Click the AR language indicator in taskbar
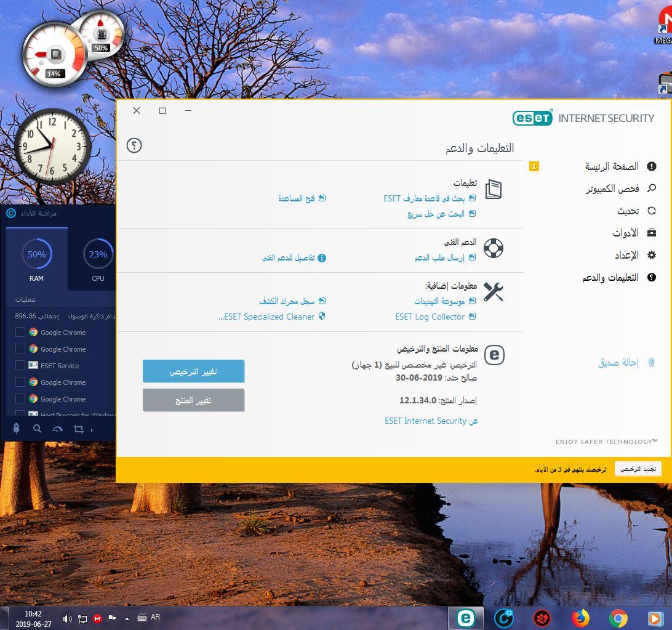 155,617
